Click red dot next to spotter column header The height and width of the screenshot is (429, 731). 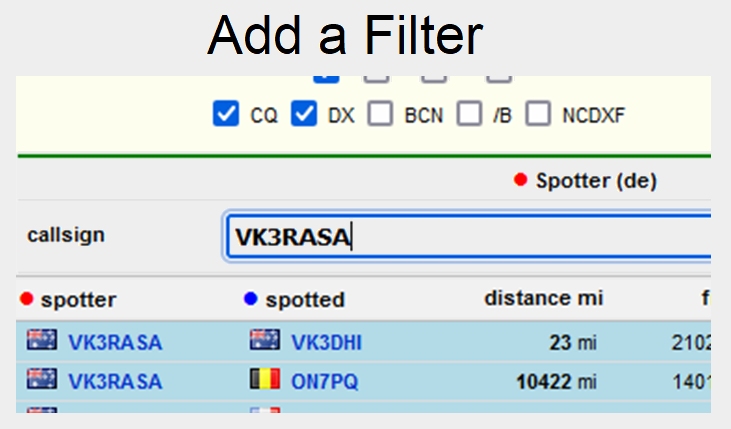(x=27, y=299)
